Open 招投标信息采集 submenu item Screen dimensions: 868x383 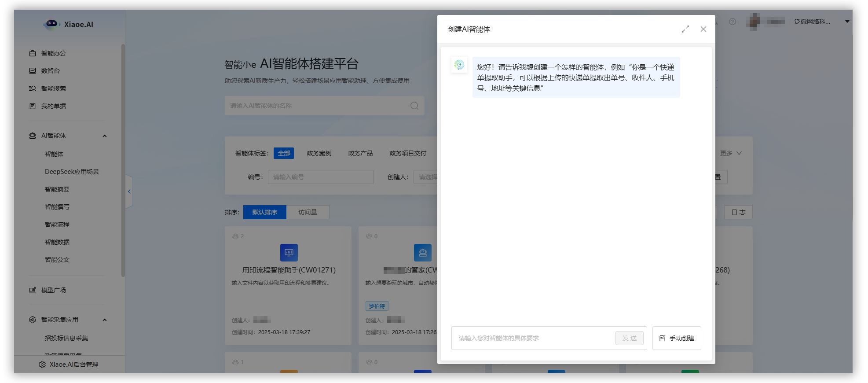[x=66, y=338]
